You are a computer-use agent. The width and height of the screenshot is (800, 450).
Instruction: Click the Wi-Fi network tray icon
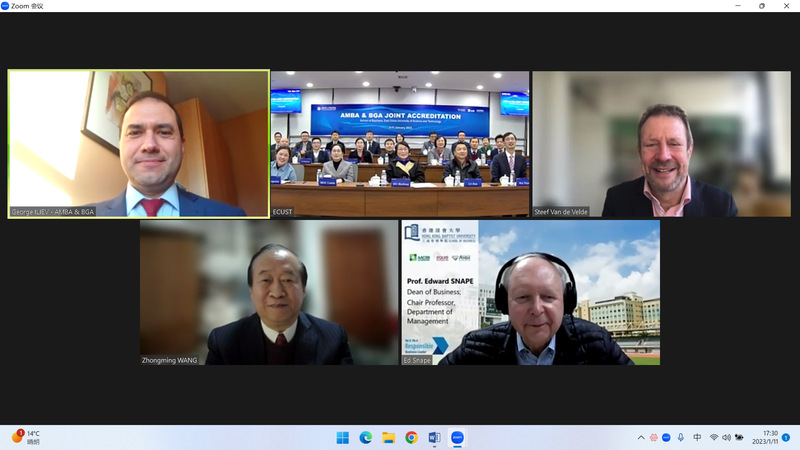(x=714, y=438)
